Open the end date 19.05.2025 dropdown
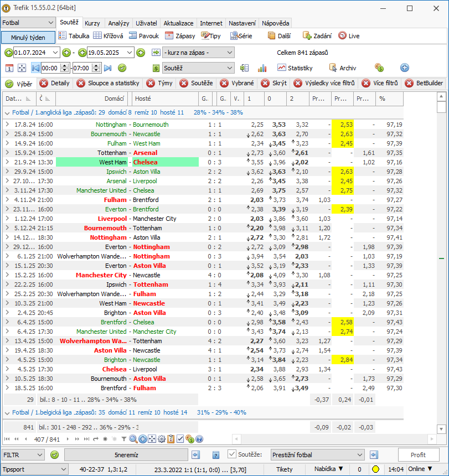Image resolution: width=449 pixels, height=476 pixels. click(x=130, y=53)
